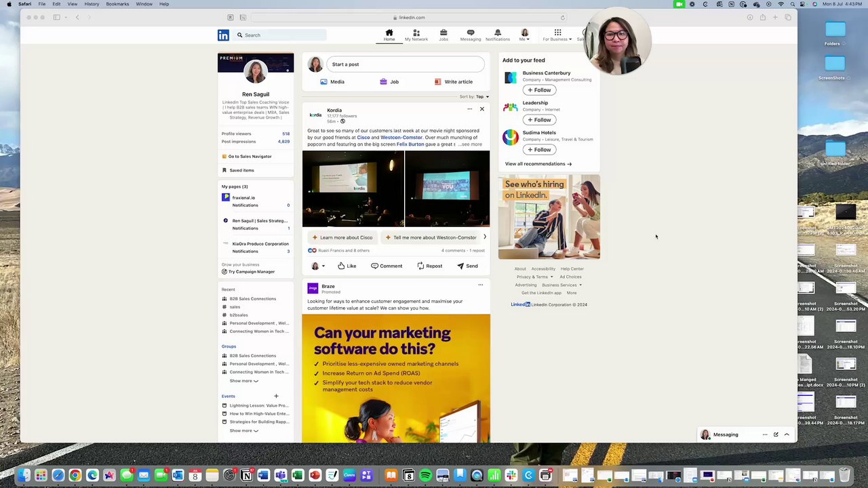
Task: Open the fraxional.io page logo
Action: (x=226, y=197)
